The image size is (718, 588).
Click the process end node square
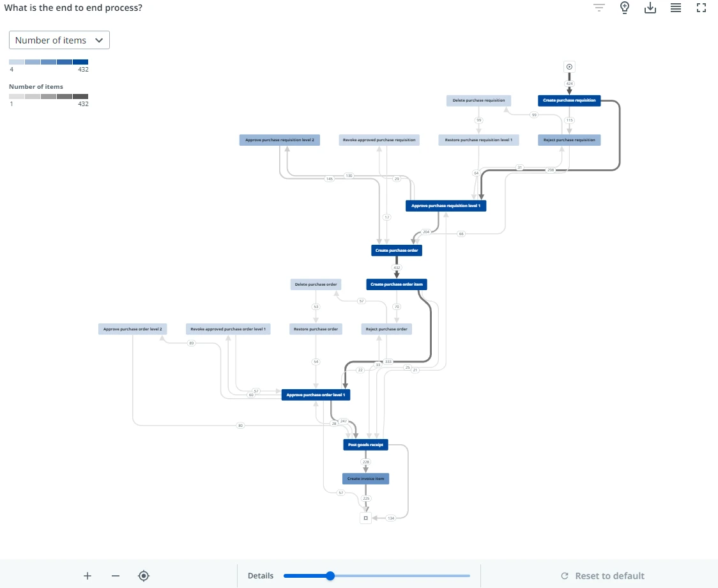365,518
